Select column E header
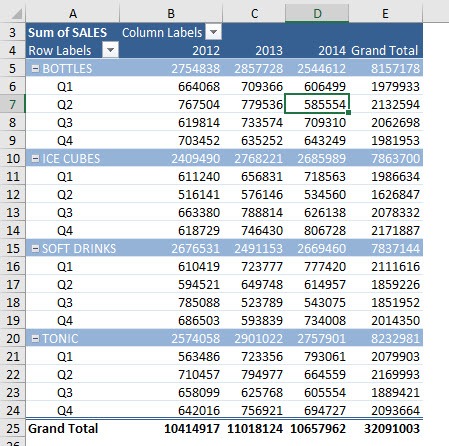This screenshot has width=449, height=446. point(385,13)
